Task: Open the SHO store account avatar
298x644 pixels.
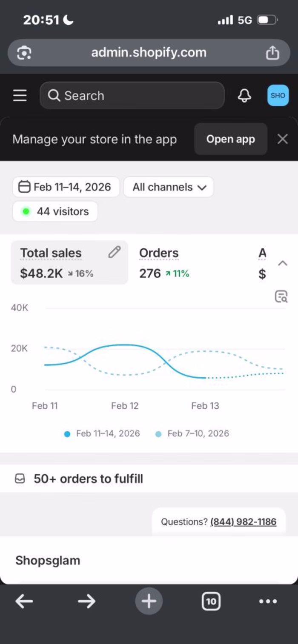Action: click(278, 96)
